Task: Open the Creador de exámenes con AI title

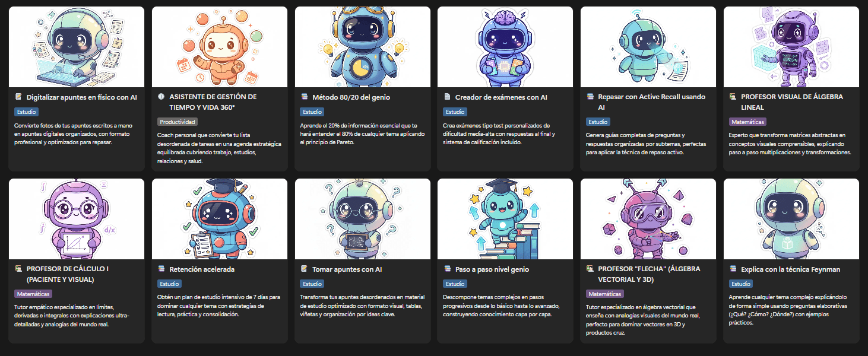Action: (501, 97)
